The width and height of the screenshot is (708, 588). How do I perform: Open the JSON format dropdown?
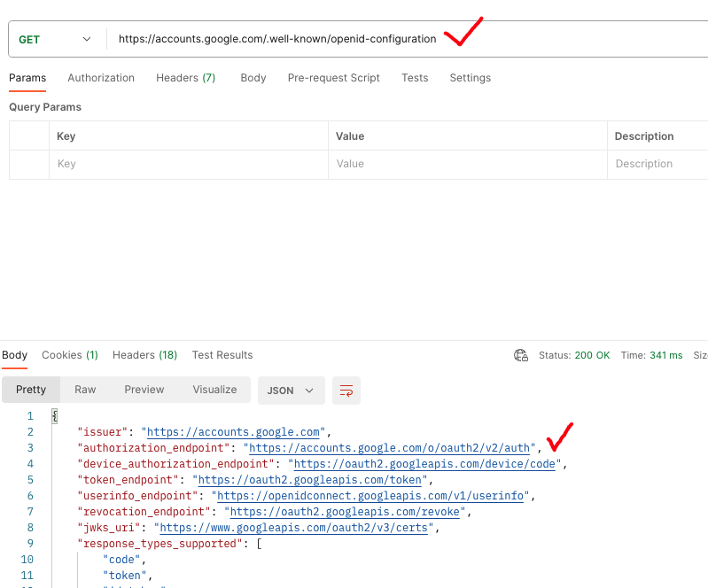pos(292,391)
